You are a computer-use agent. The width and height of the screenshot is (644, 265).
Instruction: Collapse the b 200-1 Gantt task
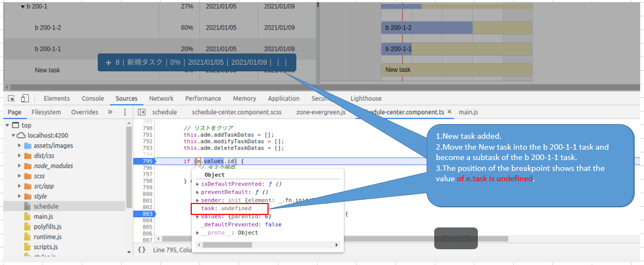pyautogui.click(x=22, y=7)
